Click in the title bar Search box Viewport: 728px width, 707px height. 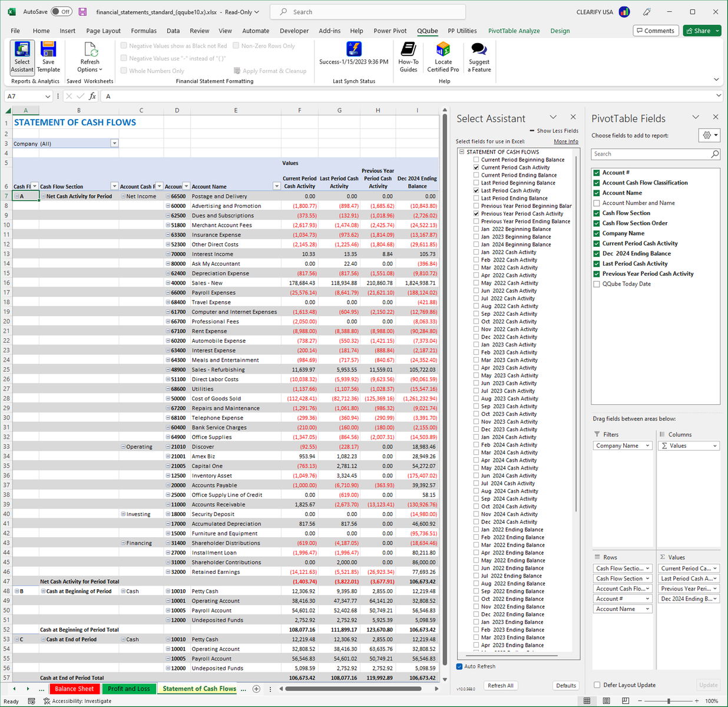click(x=368, y=12)
